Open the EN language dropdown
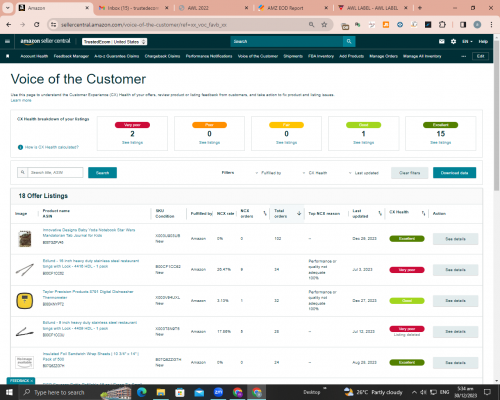Image resolution: width=500 pixels, height=400 pixels. 467,42
